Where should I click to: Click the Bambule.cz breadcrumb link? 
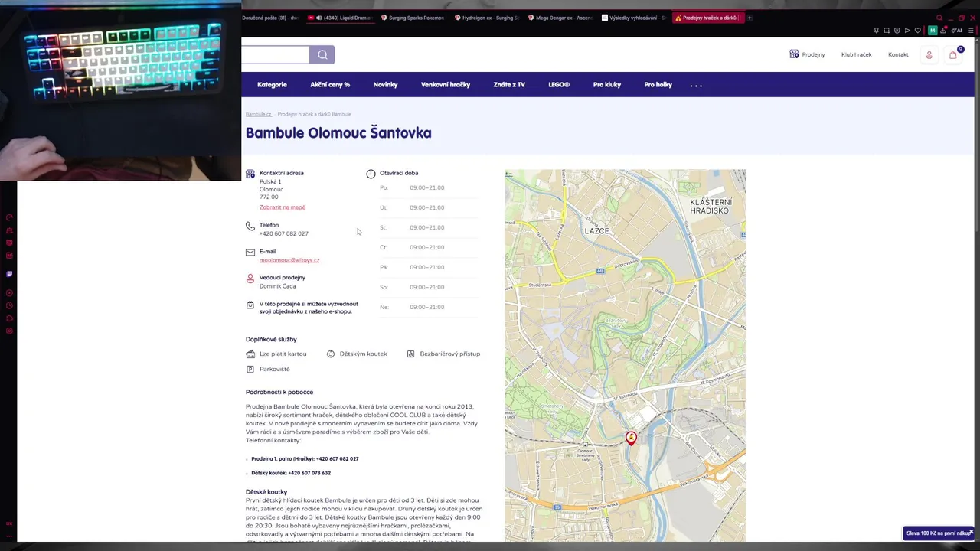pos(259,114)
